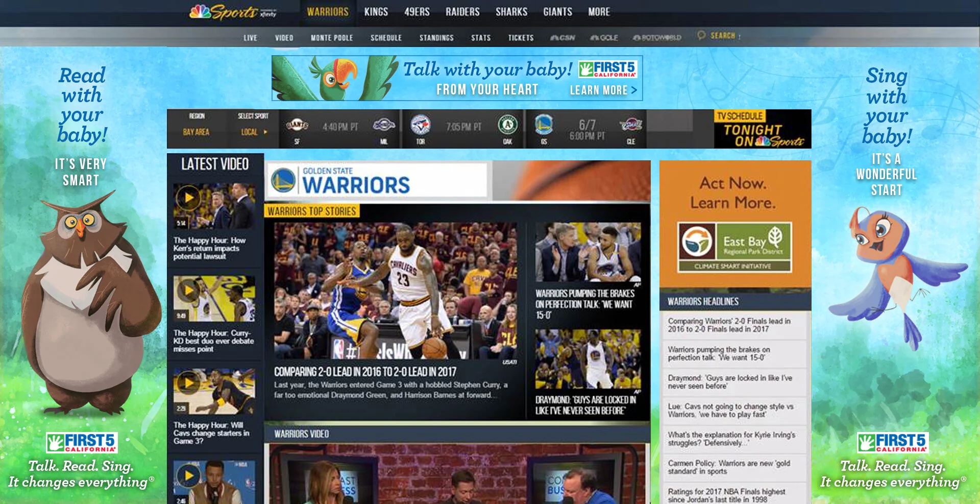The height and width of the screenshot is (504, 980).
Task: Open headline Carmen Policy gold standard
Action: click(x=729, y=467)
